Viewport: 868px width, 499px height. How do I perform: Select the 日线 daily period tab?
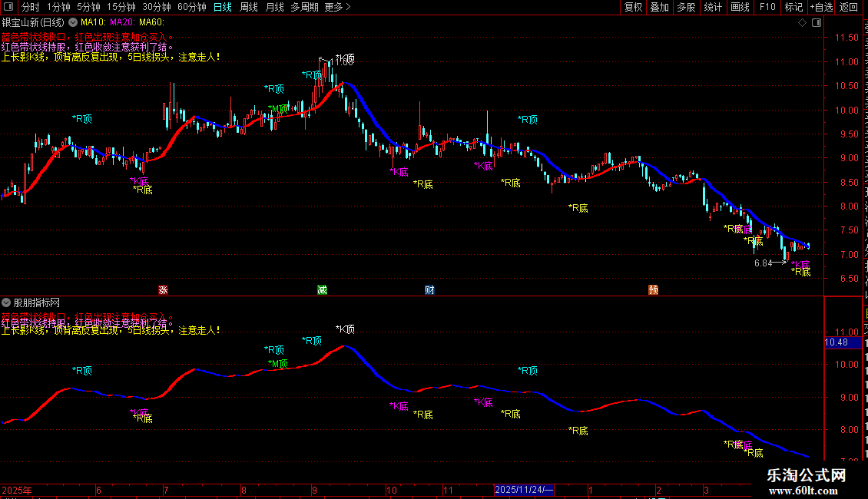pos(223,7)
